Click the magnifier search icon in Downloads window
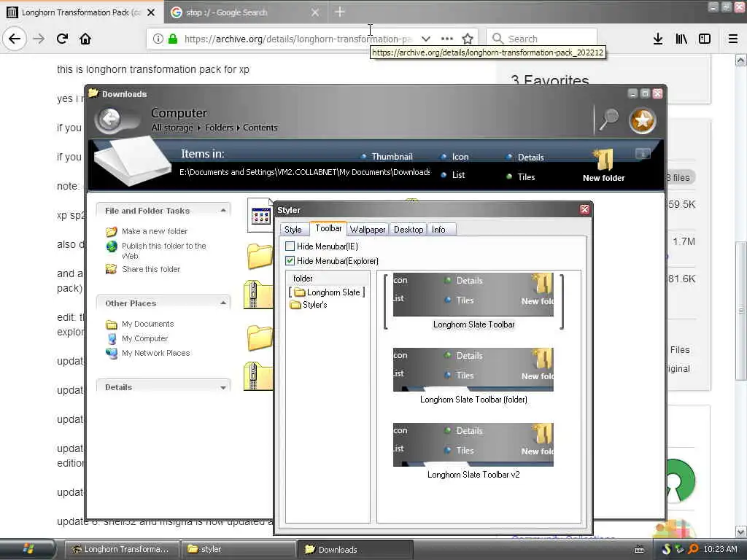The height and width of the screenshot is (560, 747). (x=609, y=119)
